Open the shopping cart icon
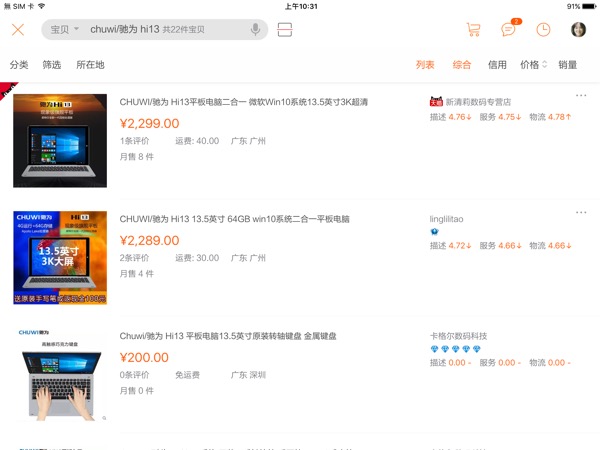Screen dimensions: 600x450 473,29
